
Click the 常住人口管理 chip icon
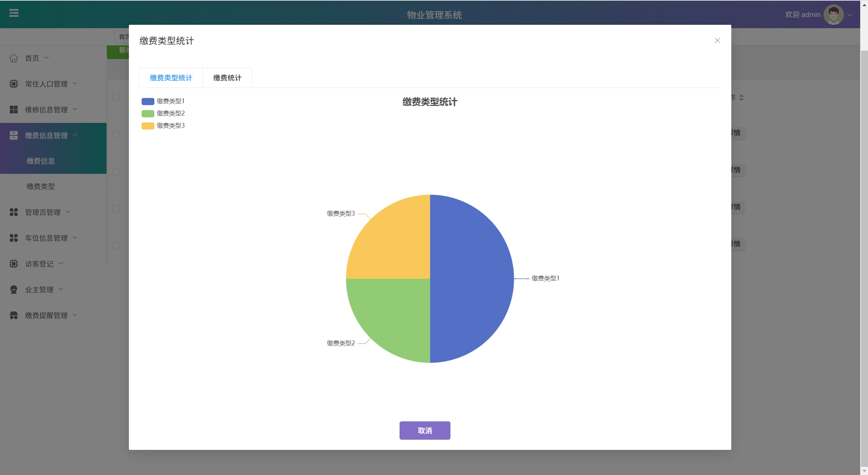[14, 84]
